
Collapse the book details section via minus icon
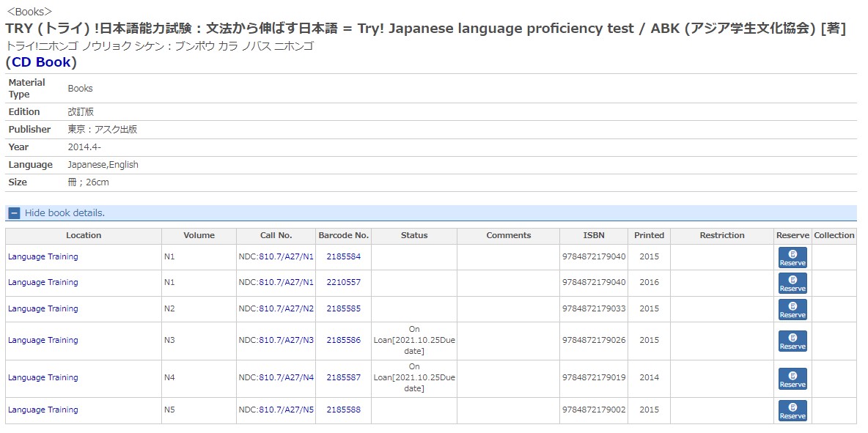tap(15, 213)
